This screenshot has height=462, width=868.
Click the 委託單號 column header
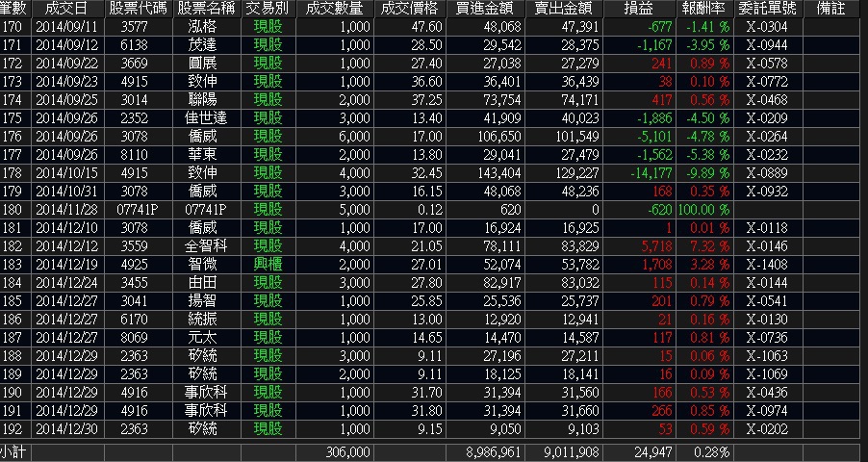(x=767, y=9)
